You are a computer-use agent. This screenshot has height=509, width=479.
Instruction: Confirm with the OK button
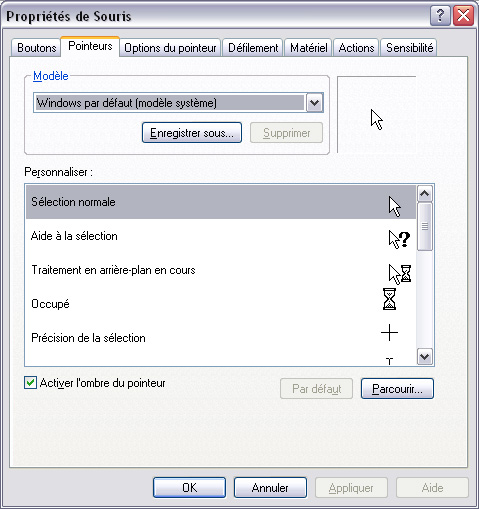tap(189, 488)
